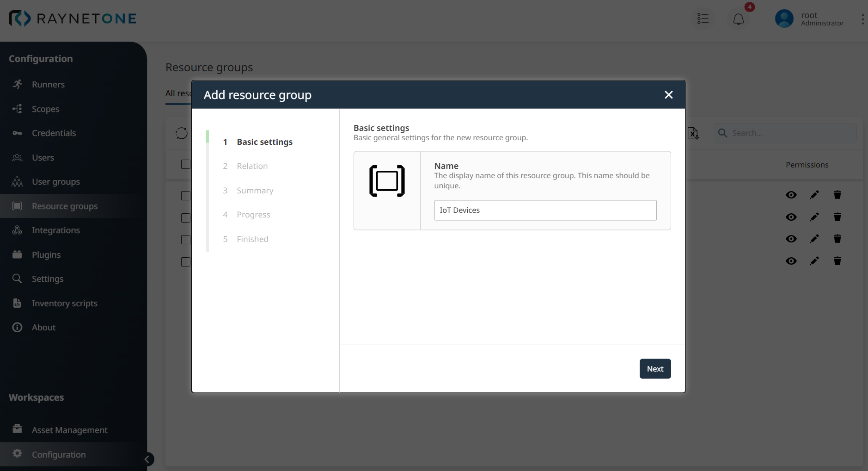Viewport: 868px width, 471px height.
Task: Collapse the sidebar with the chevron arrow
Action: click(147, 459)
